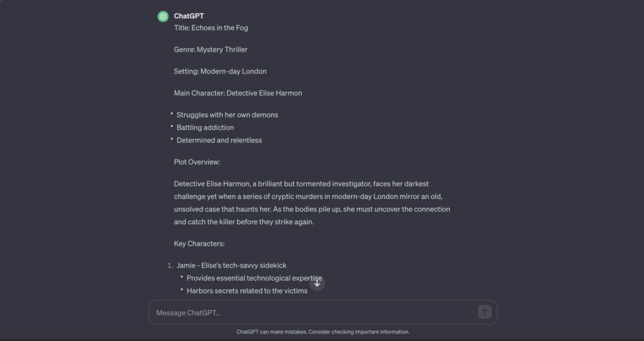This screenshot has height=341, width=644.
Task: Click the numbered list marker "1."
Action: pos(170,266)
